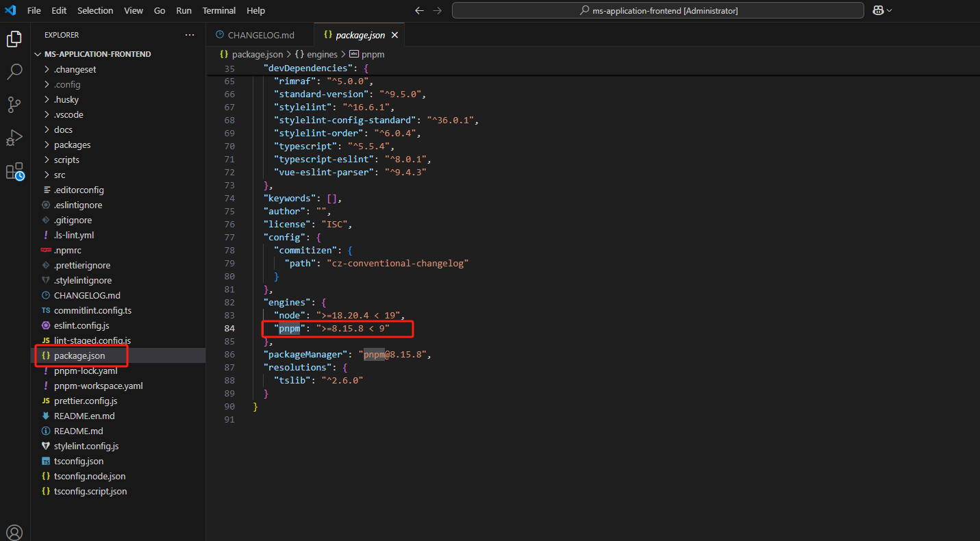980x541 pixels.
Task: Expand the .changeset folder
Action: [x=75, y=69]
